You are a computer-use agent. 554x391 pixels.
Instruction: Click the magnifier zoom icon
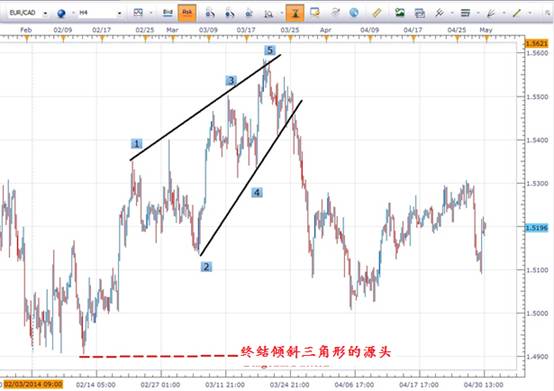pos(269,13)
